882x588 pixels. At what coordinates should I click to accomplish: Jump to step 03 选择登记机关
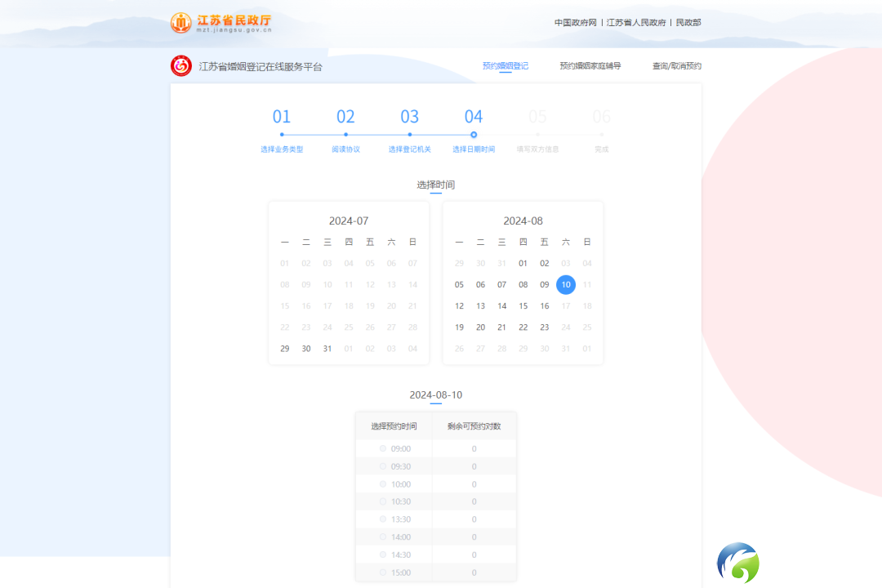[409, 131]
